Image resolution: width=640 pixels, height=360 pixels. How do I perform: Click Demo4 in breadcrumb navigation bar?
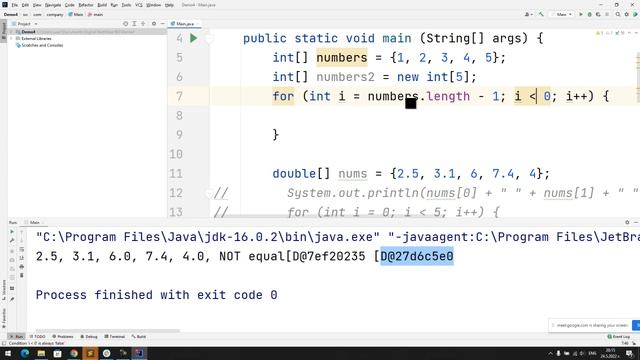tap(11, 15)
